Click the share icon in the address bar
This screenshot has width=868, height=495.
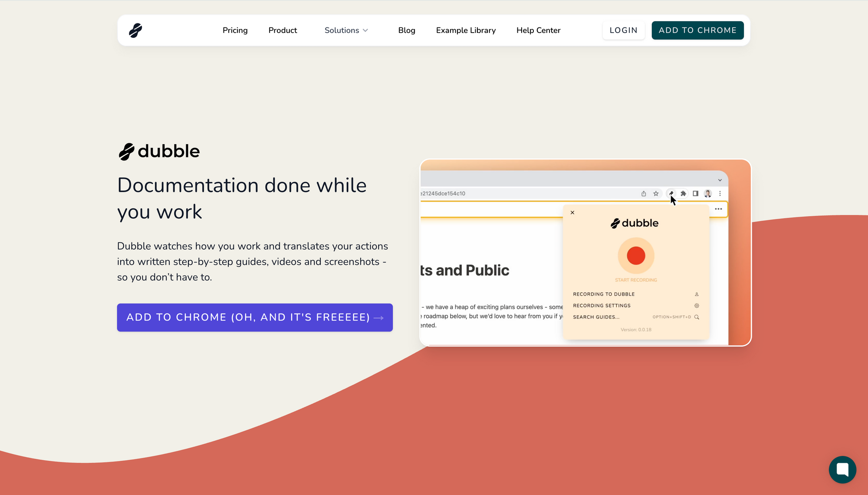coord(644,194)
